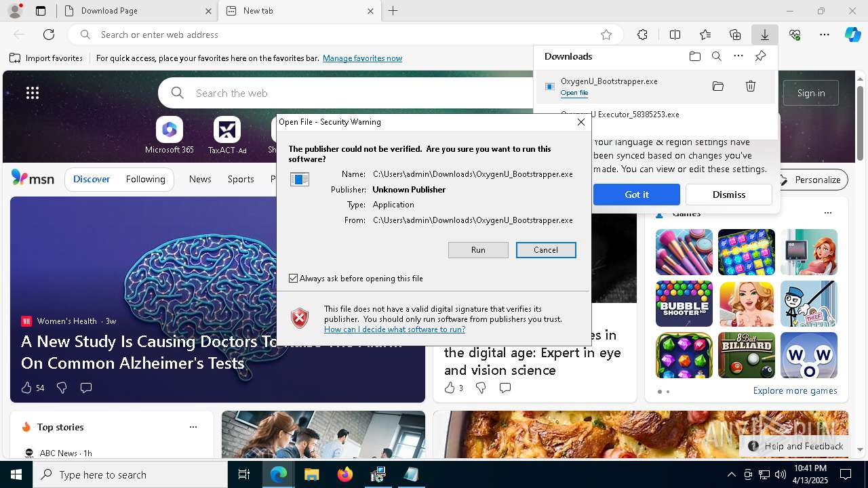Select the New tab browser tab
868x488 pixels.
pyautogui.click(x=299, y=11)
